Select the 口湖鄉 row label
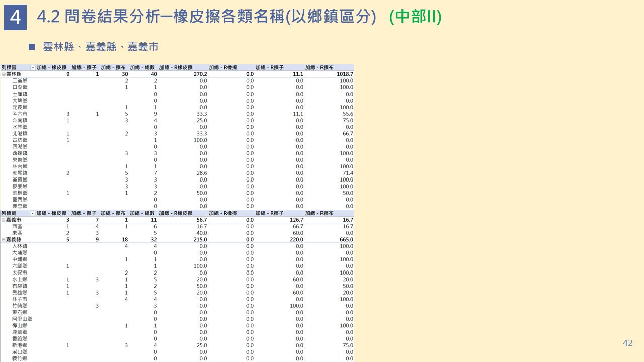The image size is (644, 362). [x=20, y=87]
